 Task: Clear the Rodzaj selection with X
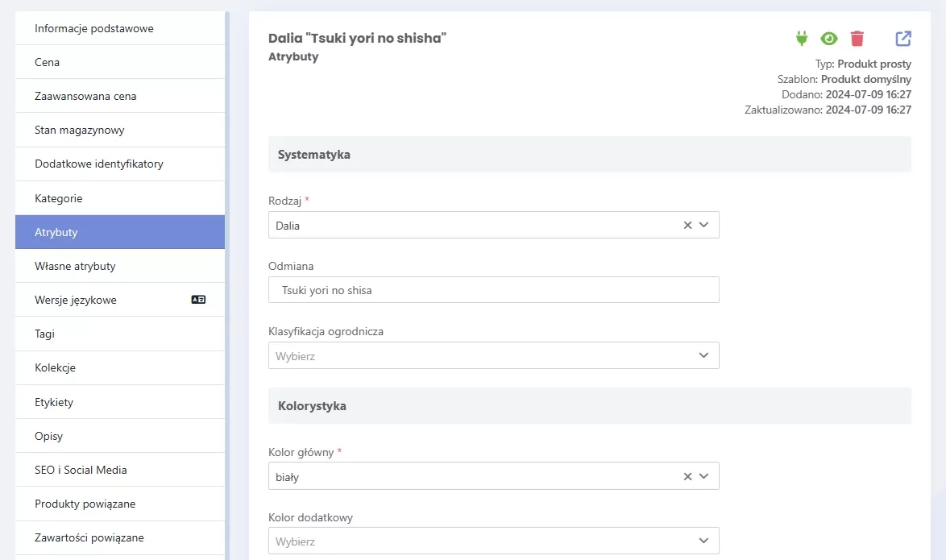[687, 225]
